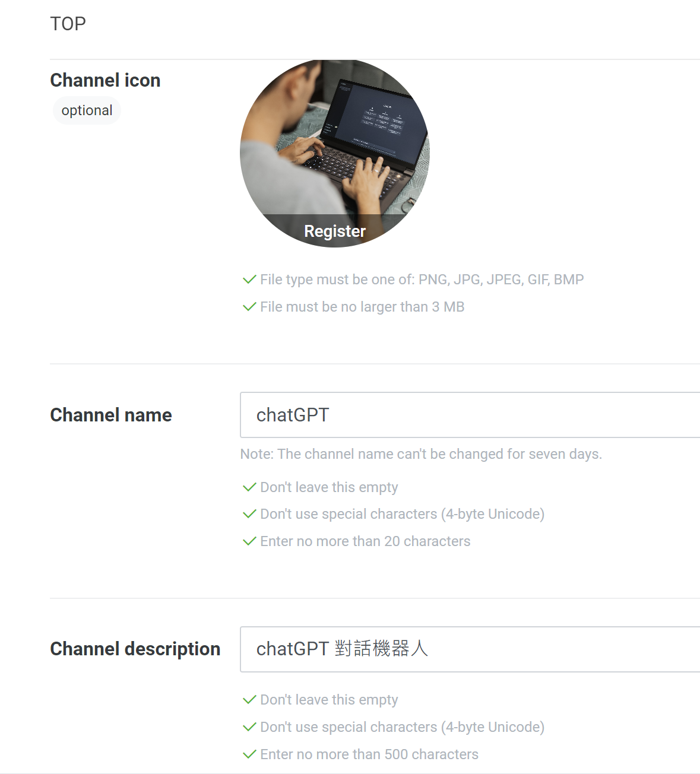Click the Channel description heading label
This screenshot has width=700, height=774.
[135, 649]
